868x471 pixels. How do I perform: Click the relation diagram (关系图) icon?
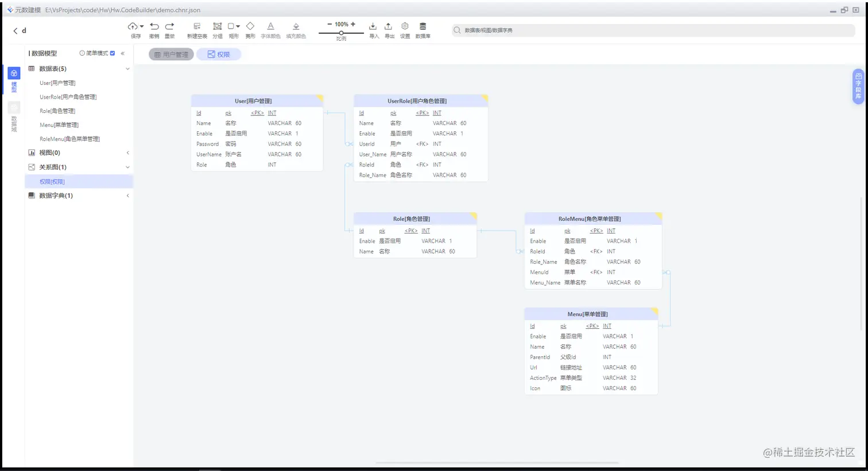(x=32, y=167)
